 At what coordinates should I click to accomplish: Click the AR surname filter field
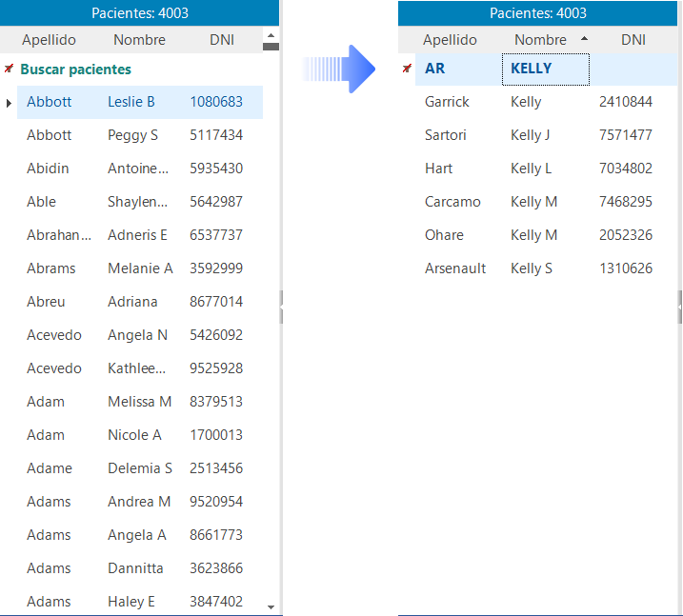(458, 70)
